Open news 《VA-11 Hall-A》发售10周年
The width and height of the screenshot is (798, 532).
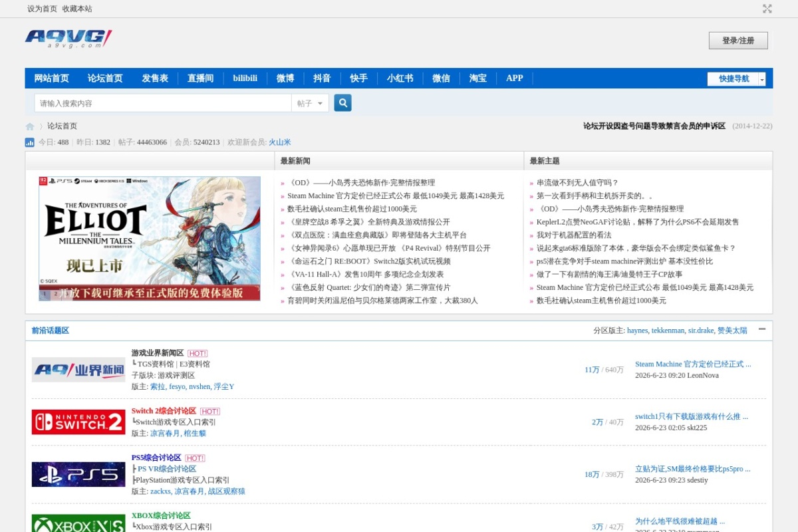tap(365, 275)
